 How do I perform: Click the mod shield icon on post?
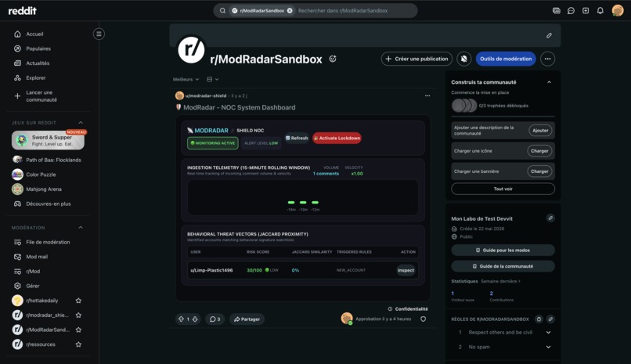pyautogui.click(x=423, y=319)
